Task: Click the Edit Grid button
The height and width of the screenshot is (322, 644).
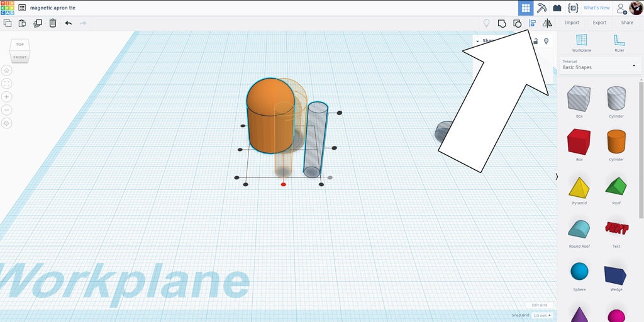Action: click(540, 305)
